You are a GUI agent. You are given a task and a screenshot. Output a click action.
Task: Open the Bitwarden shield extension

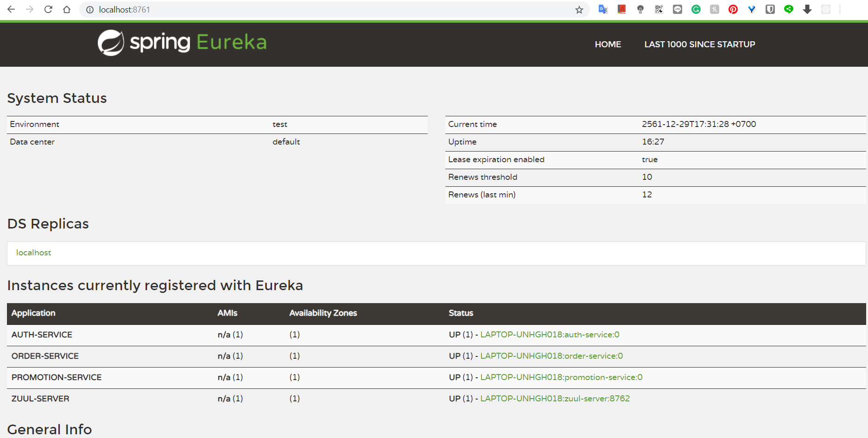770,9
